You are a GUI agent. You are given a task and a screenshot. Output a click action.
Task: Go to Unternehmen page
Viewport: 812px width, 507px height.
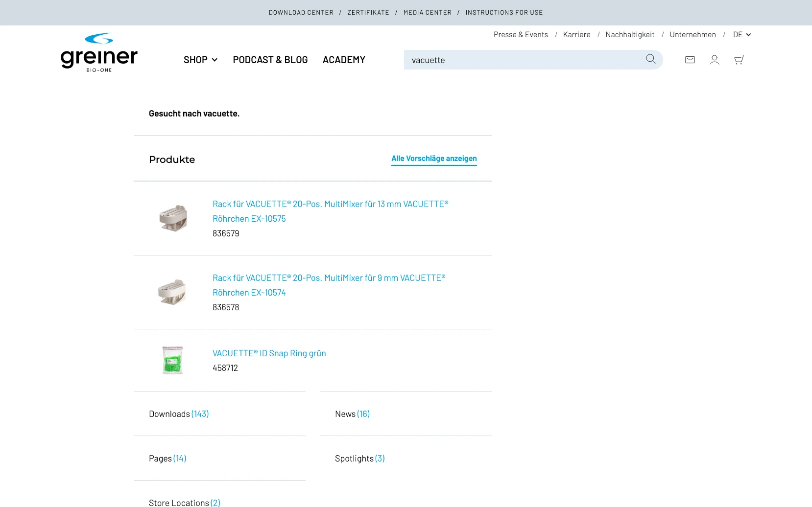693,34
